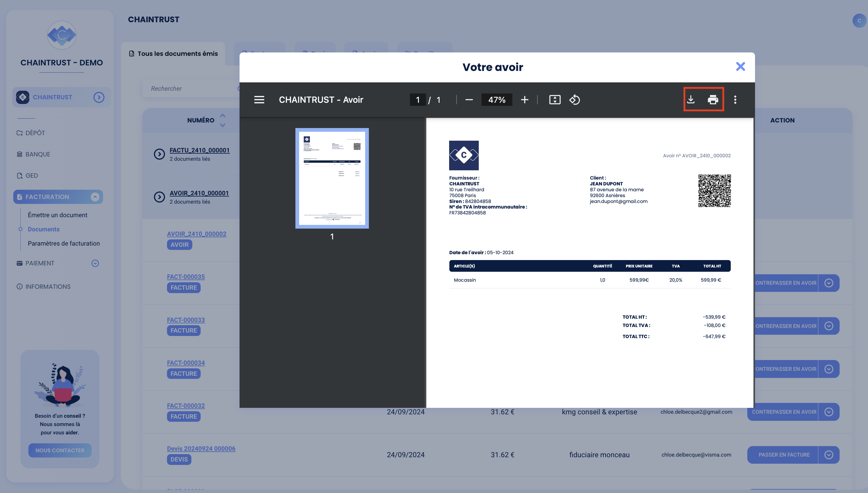The image size is (868, 493).
Task: Open PDF viewer more actions menu
Action: pyautogui.click(x=735, y=100)
